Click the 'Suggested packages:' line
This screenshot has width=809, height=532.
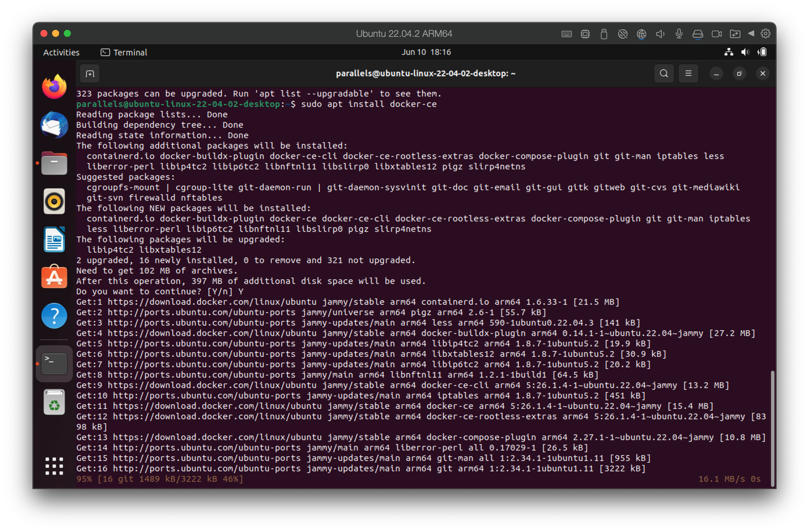tap(126, 177)
